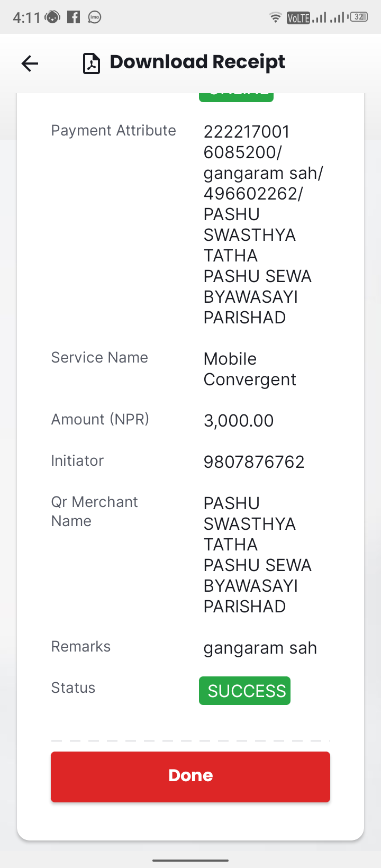Tap the imo chat notification icon
Screen dimensions: 381x868
click(x=94, y=17)
